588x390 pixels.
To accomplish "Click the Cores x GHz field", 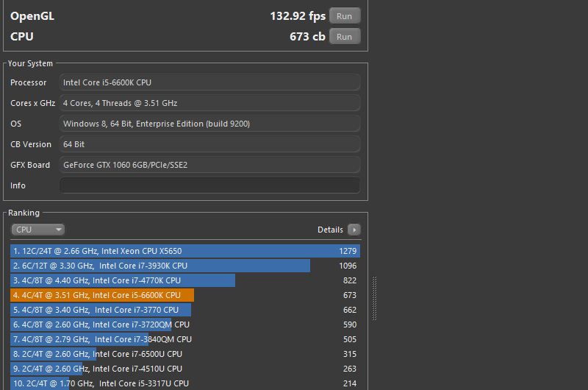I will click(x=209, y=103).
